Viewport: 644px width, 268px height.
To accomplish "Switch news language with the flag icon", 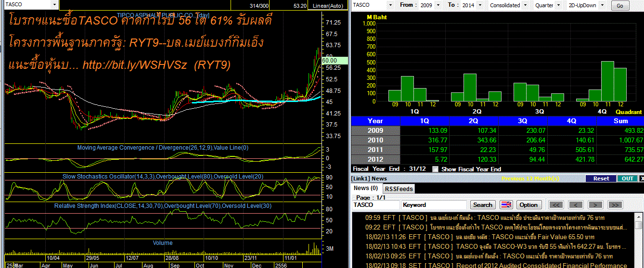I will (x=506, y=205).
